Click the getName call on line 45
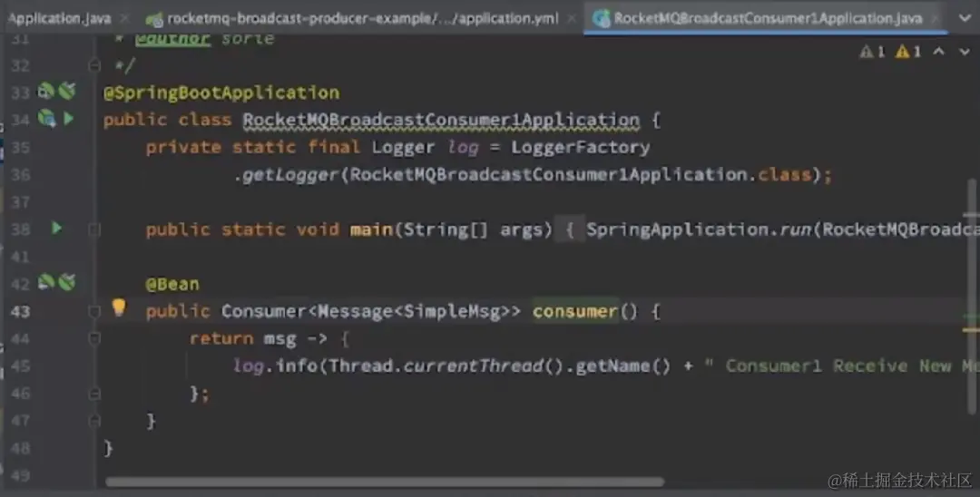The width and height of the screenshot is (980, 497). point(612,365)
